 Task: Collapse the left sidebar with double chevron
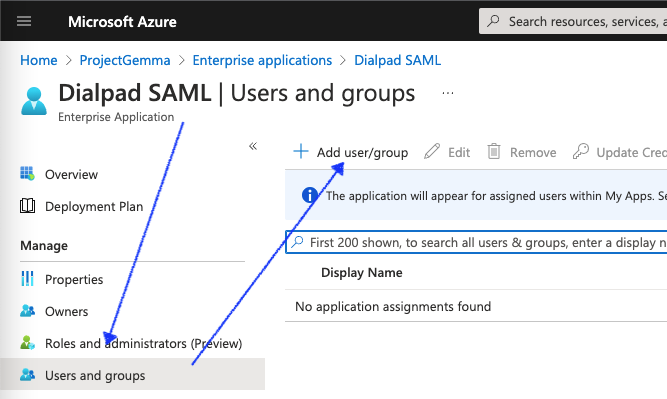pyautogui.click(x=253, y=146)
